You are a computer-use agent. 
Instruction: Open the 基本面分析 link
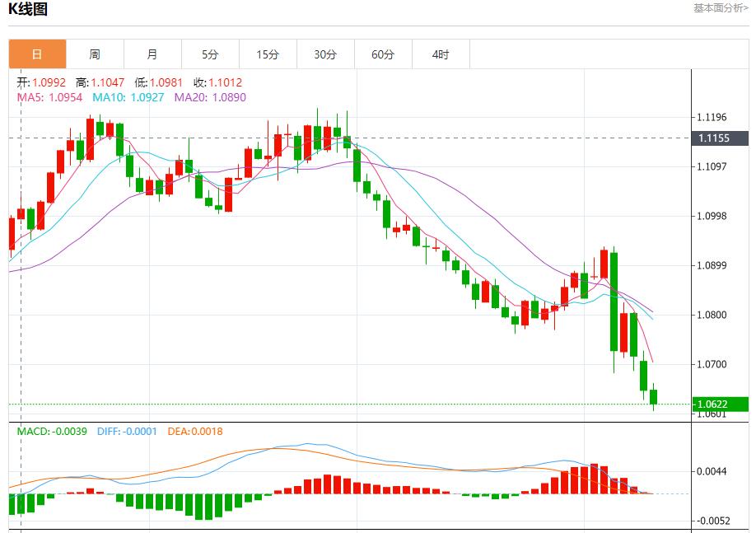coord(721,8)
